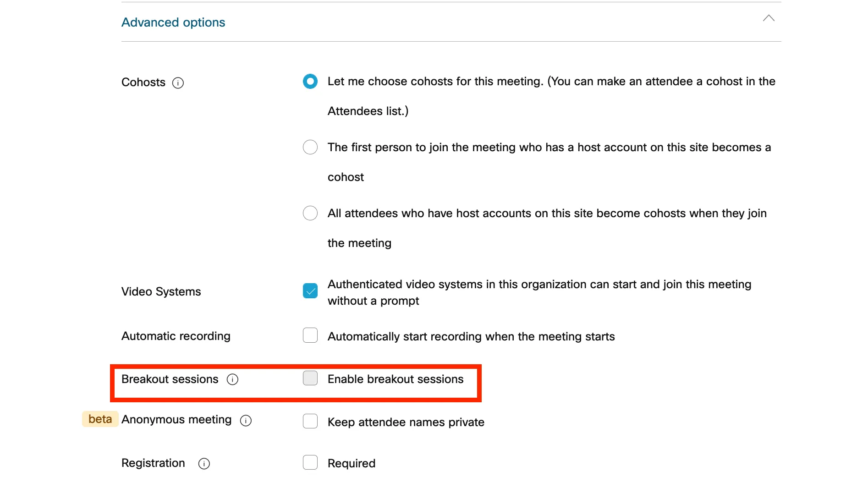Select "first person to join" cohost option
Screen dimensions: 868x482
click(310, 147)
